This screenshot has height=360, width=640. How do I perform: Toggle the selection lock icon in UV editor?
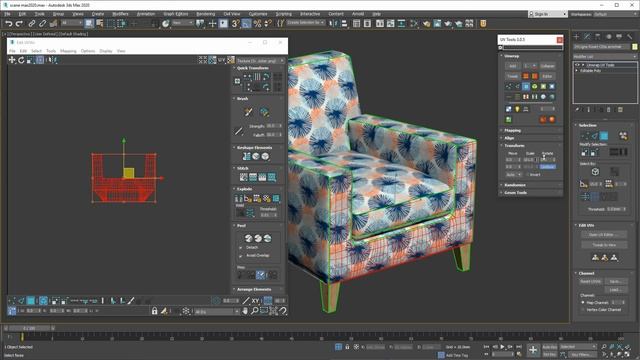(x=154, y=311)
